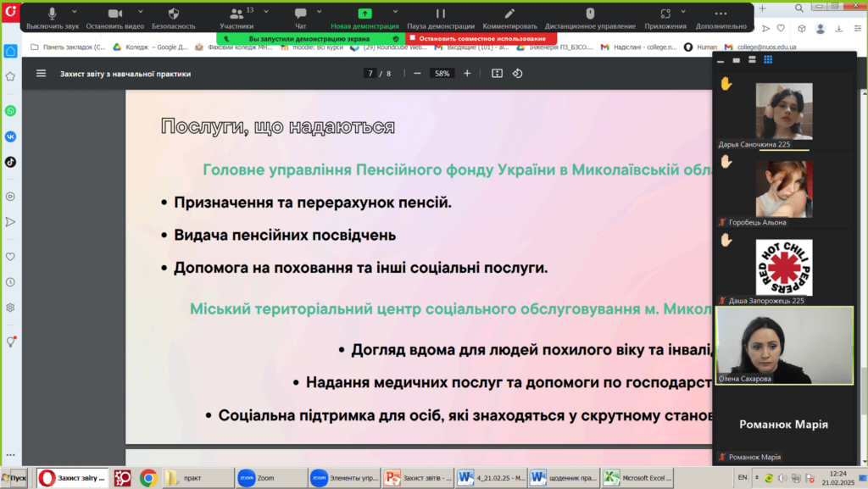The image size is (868, 489).
Task: Click fit-to-page icon in PDF toolbar
Action: click(497, 74)
